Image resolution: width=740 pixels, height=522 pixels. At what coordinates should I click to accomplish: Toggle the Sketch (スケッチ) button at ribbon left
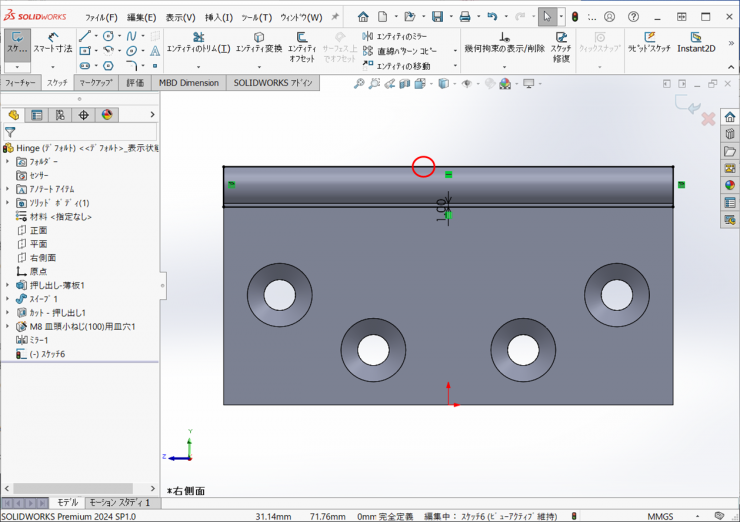17,42
